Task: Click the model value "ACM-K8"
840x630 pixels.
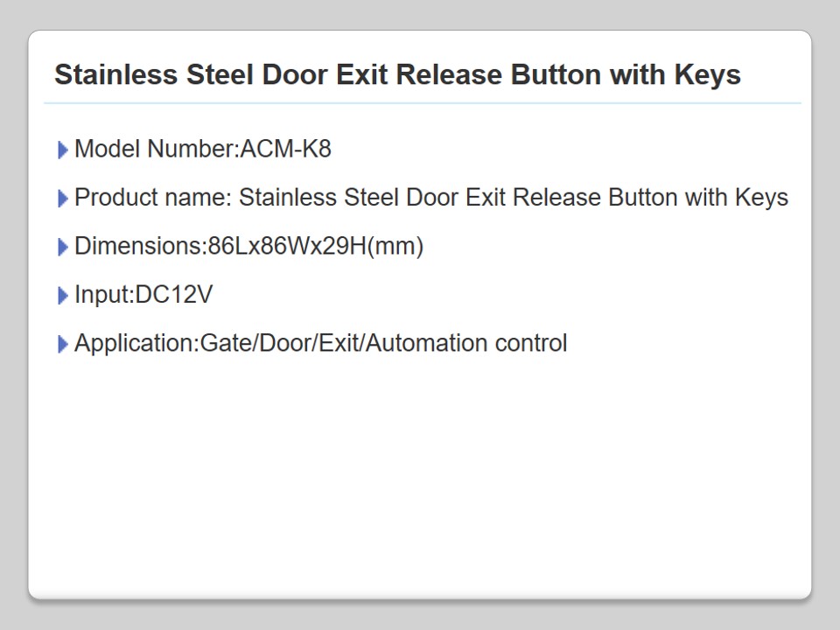Action: click(286, 150)
